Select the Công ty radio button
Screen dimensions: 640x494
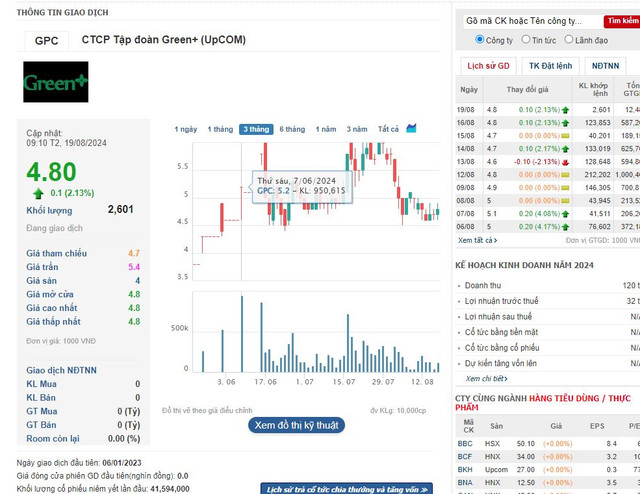coord(480,40)
